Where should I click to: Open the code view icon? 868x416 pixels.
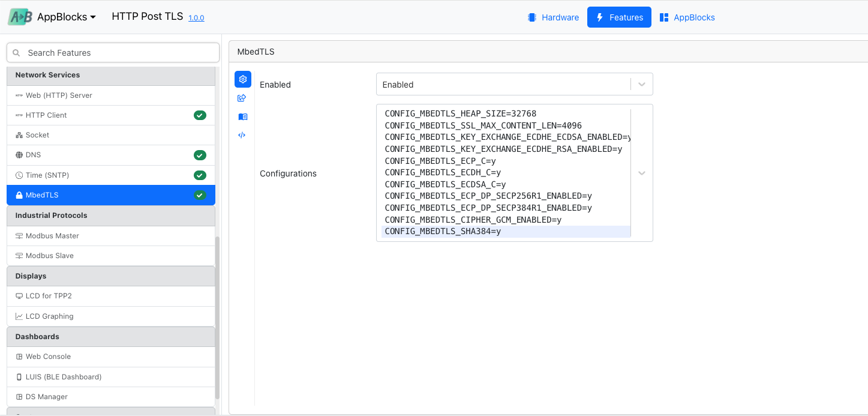pos(242,135)
